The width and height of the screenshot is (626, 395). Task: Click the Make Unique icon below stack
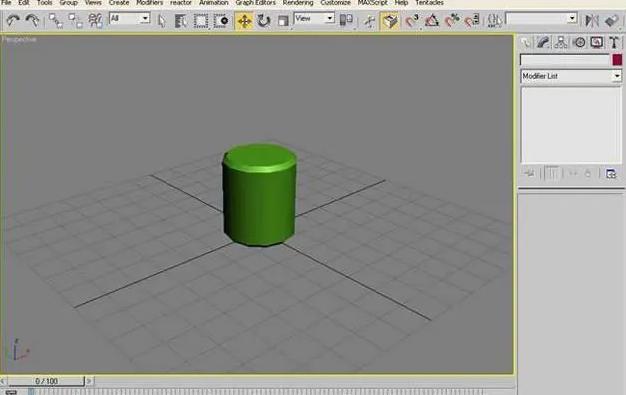coord(573,173)
